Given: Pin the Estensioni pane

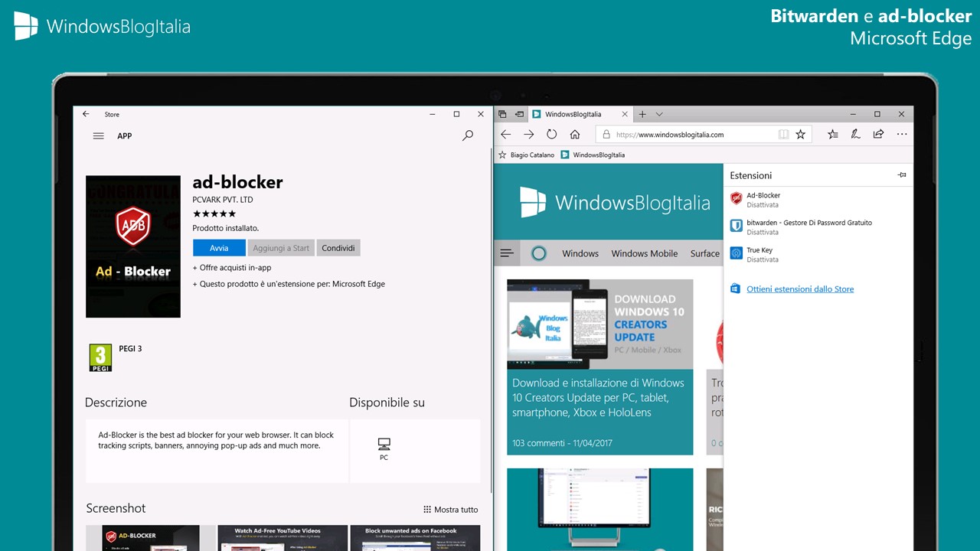Looking at the screenshot, I should [x=902, y=175].
